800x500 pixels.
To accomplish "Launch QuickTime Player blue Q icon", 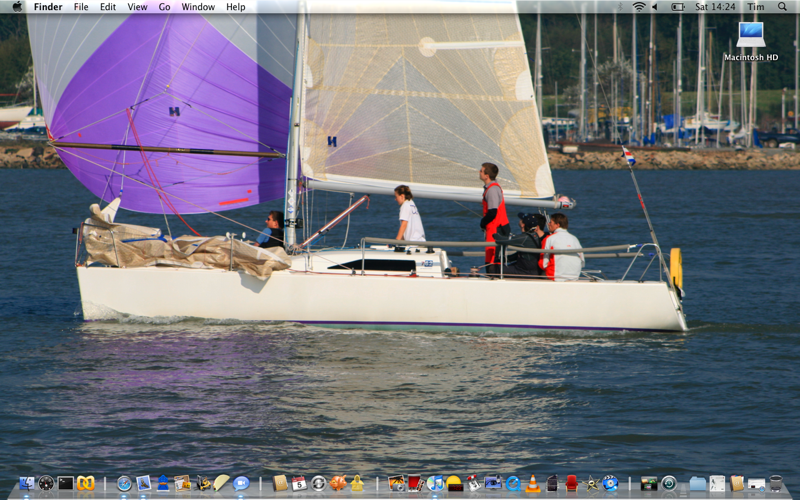I will [x=513, y=483].
